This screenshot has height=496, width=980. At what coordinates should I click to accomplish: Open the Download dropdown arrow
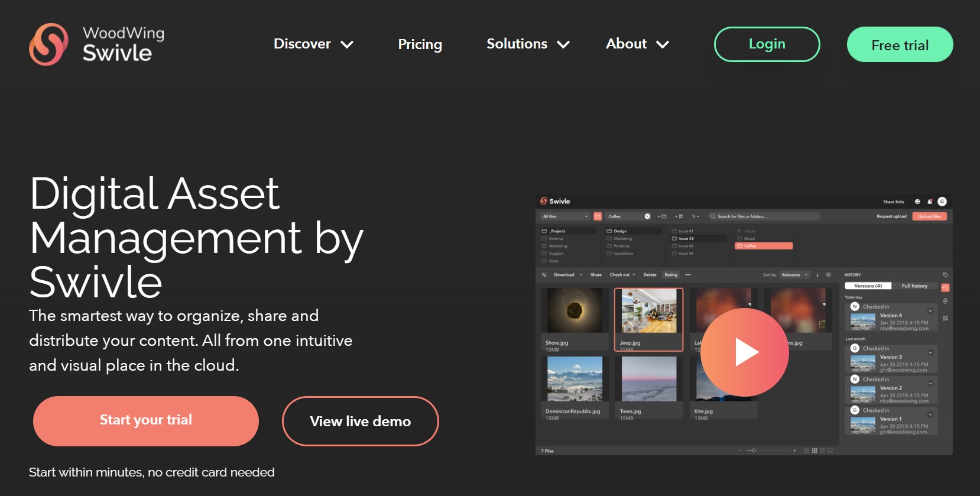pos(581,275)
